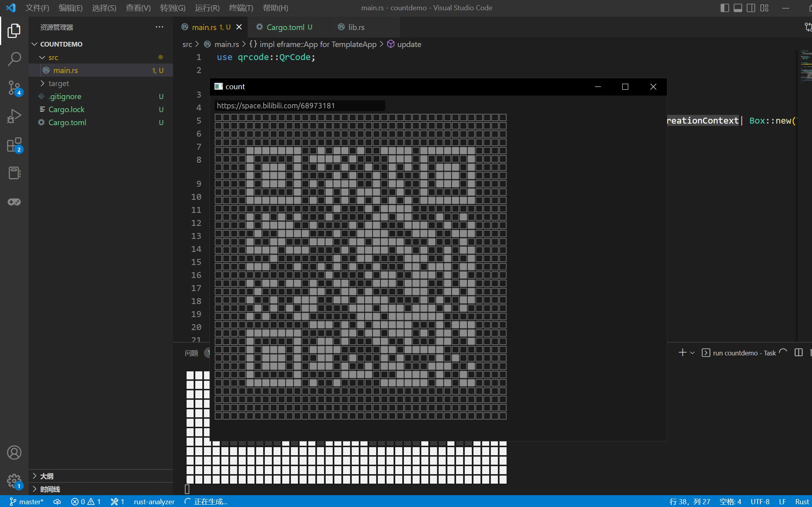The image size is (812, 507).
Task: Collapse the COUNTDEMO folder section
Action: click(x=101, y=44)
